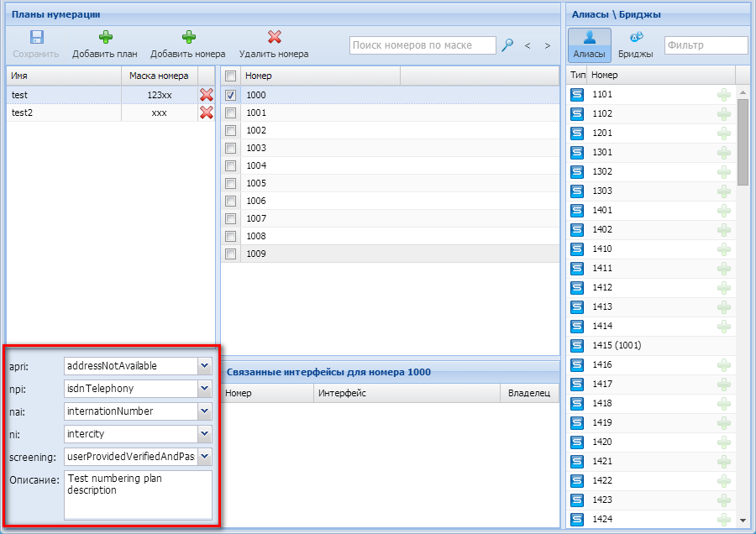Click the green plus 'Добавить план' icon
The image size is (756, 534).
[106, 37]
